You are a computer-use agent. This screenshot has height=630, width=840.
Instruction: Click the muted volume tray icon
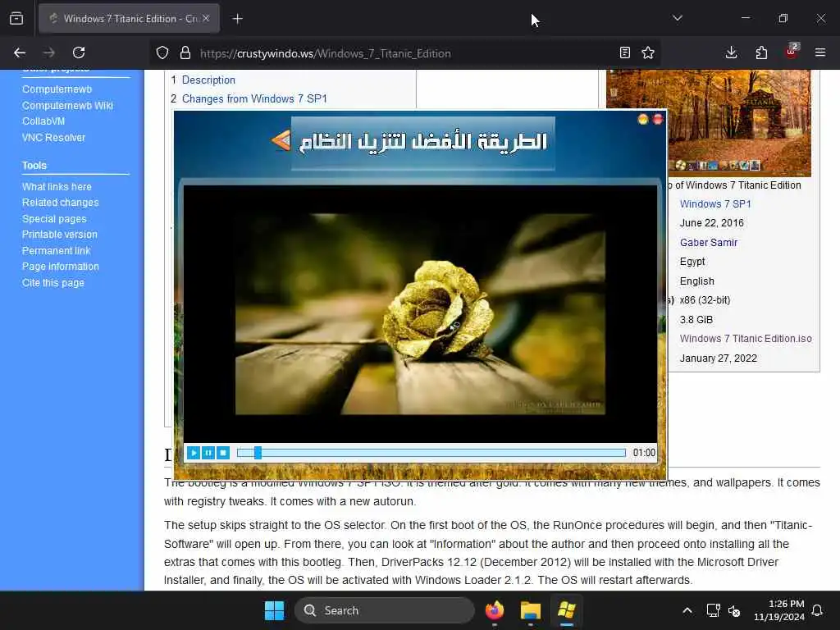[x=734, y=610]
